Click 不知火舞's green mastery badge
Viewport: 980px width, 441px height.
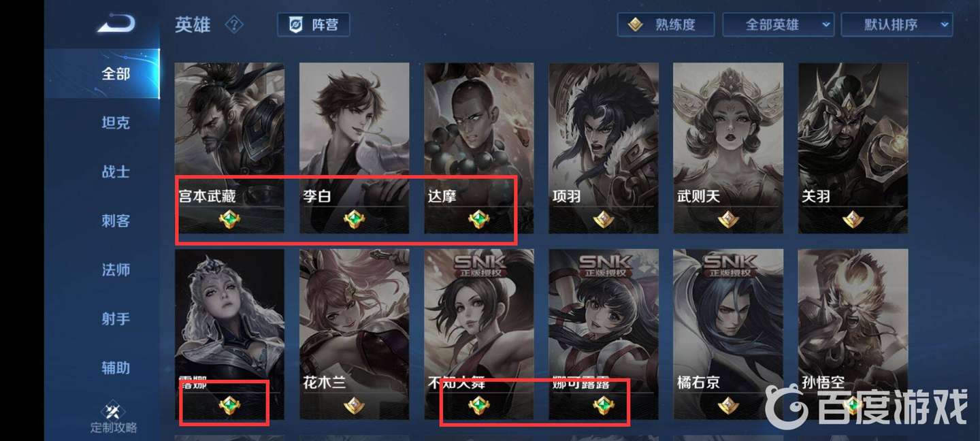[479, 406]
